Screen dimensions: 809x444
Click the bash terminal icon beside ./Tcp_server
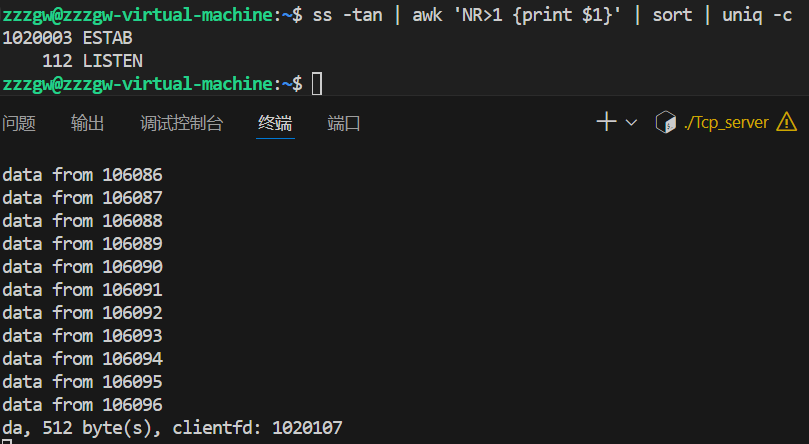click(x=665, y=122)
